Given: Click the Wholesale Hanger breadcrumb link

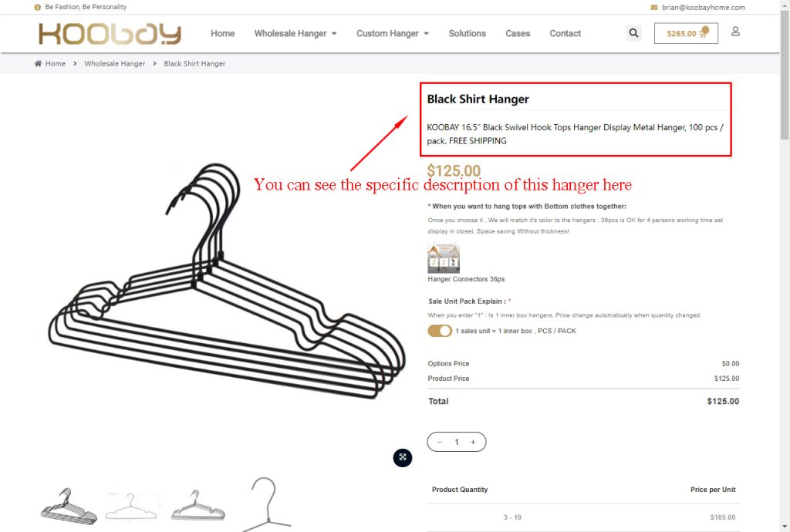Looking at the screenshot, I should (x=114, y=63).
